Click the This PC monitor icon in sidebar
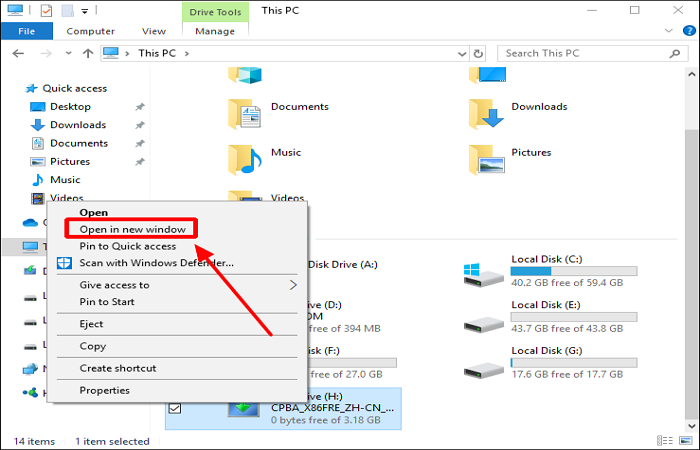Screen dimensions: 700x450 (30, 246)
